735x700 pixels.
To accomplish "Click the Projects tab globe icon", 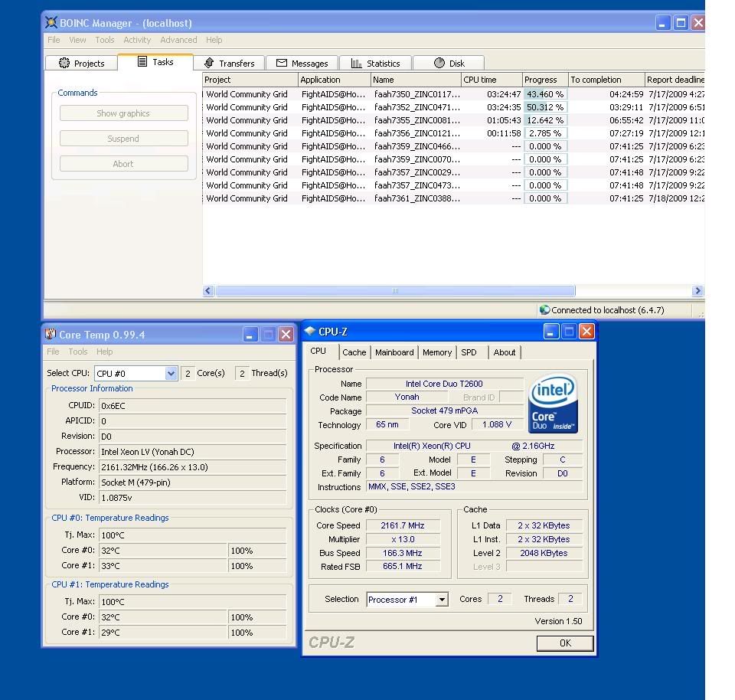I will [64, 64].
